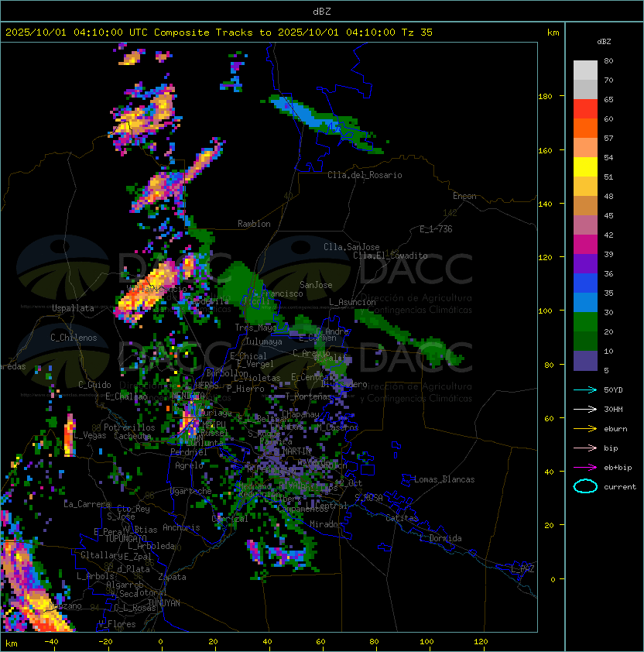The height and width of the screenshot is (652, 644).
Task: Click the '-40' tick on the horizontal km axis
Action: point(51,642)
